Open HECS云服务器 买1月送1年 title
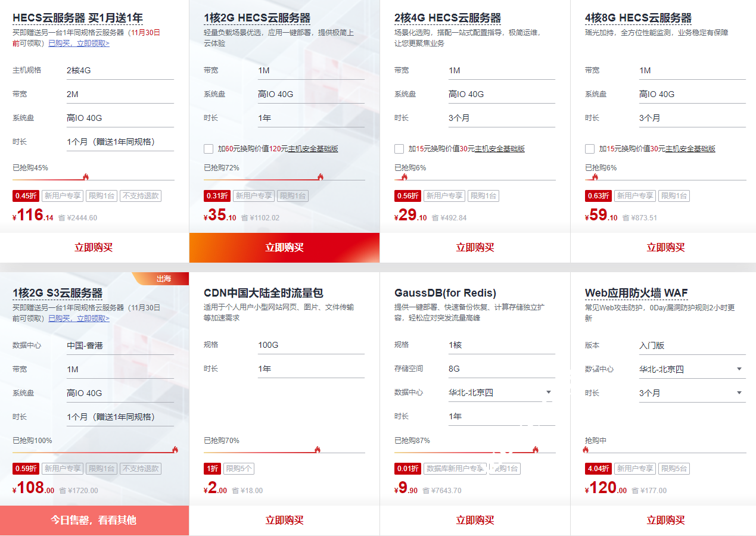This screenshot has width=756, height=536. point(77,18)
